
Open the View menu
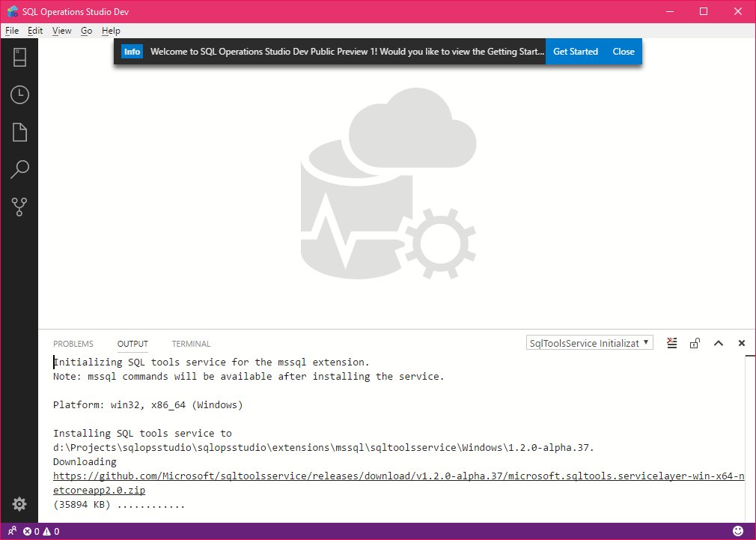click(x=61, y=31)
